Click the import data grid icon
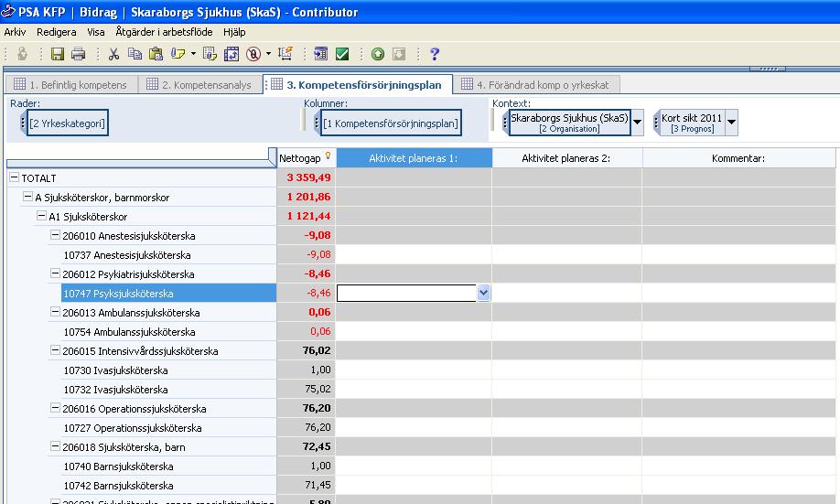The height and width of the screenshot is (504, 840). [320, 54]
